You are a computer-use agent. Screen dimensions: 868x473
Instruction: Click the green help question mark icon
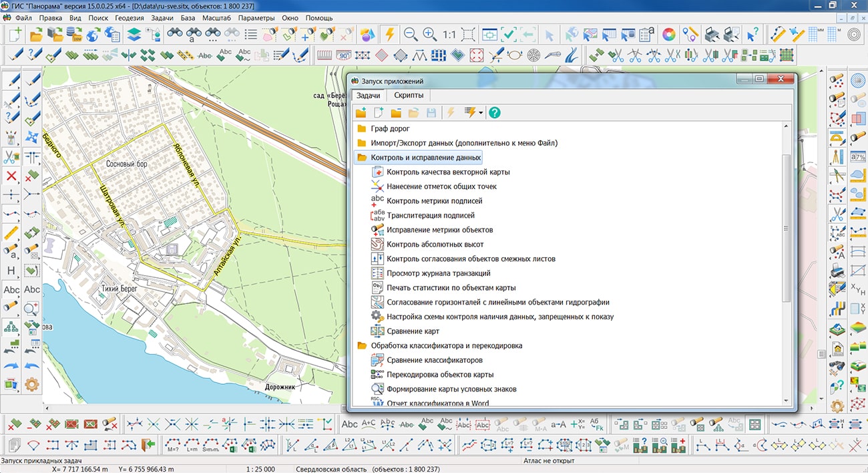tap(494, 113)
